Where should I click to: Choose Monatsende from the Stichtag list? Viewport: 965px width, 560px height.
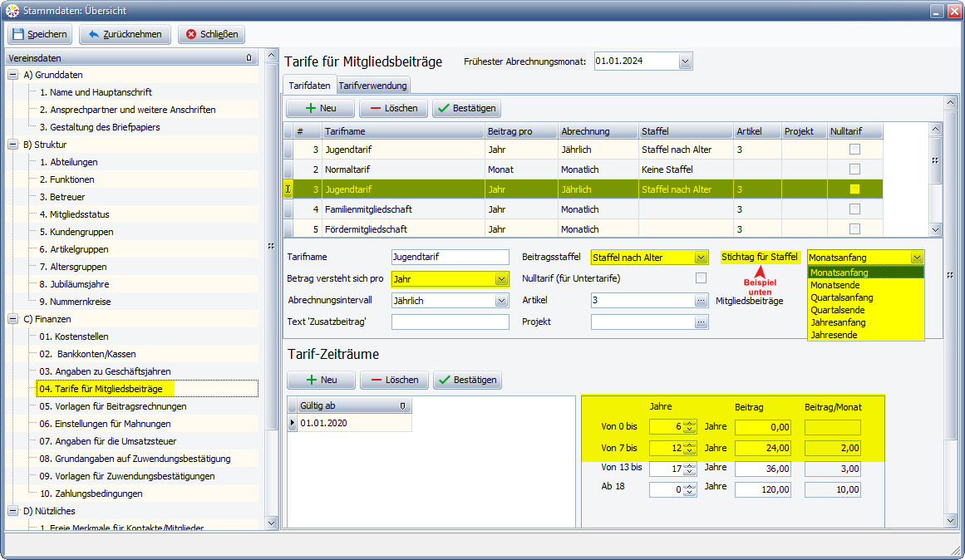coord(866,286)
